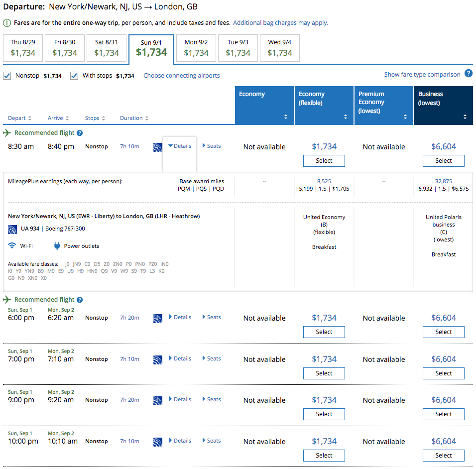
Task: Click fare information icon at top
Action: 7,23
